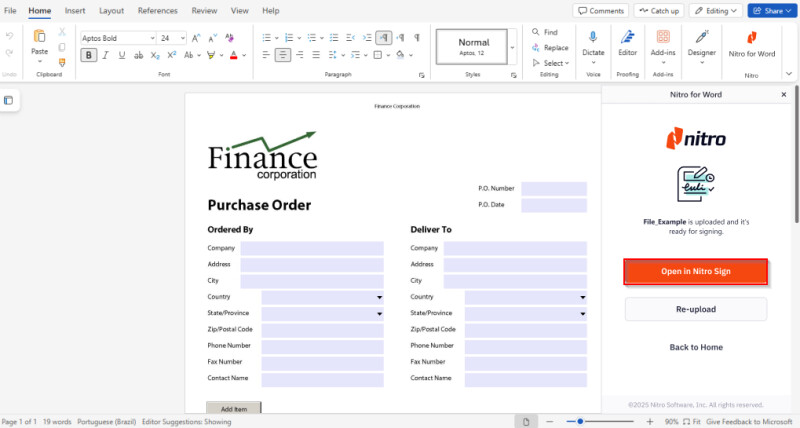Start Dictate with the microphone icon
This screenshot has height=428, width=800.
(592, 37)
